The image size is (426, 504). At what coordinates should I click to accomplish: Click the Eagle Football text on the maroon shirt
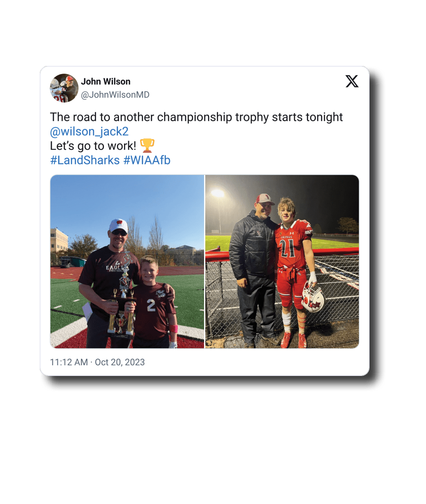pyautogui.click(x=115, y=268)
